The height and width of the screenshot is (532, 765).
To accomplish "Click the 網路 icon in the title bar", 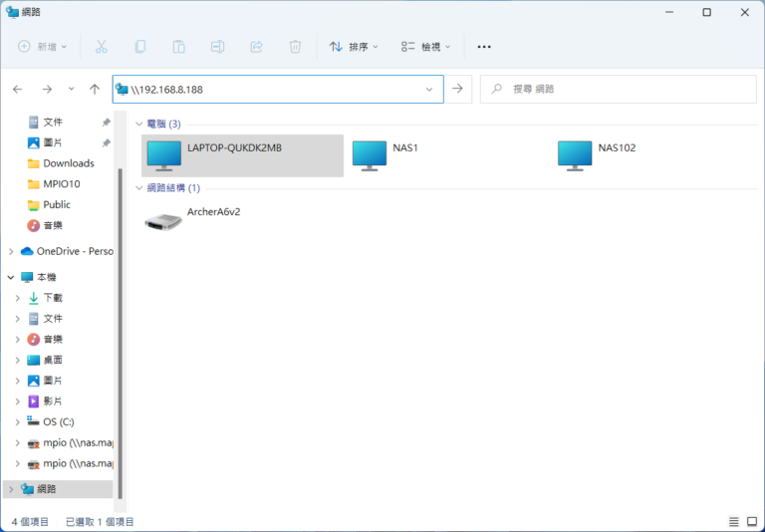I will (12, 12).
